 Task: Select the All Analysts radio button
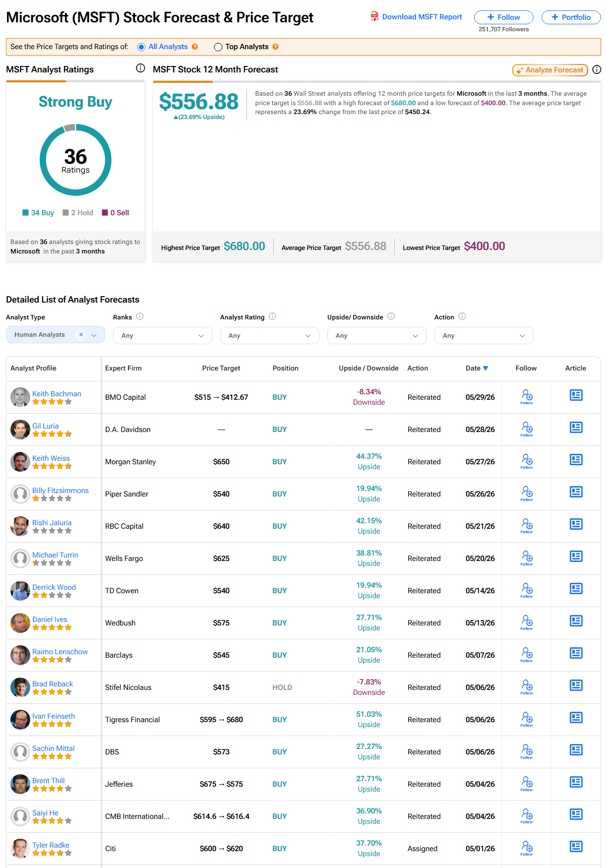click(x=141, y=47)
